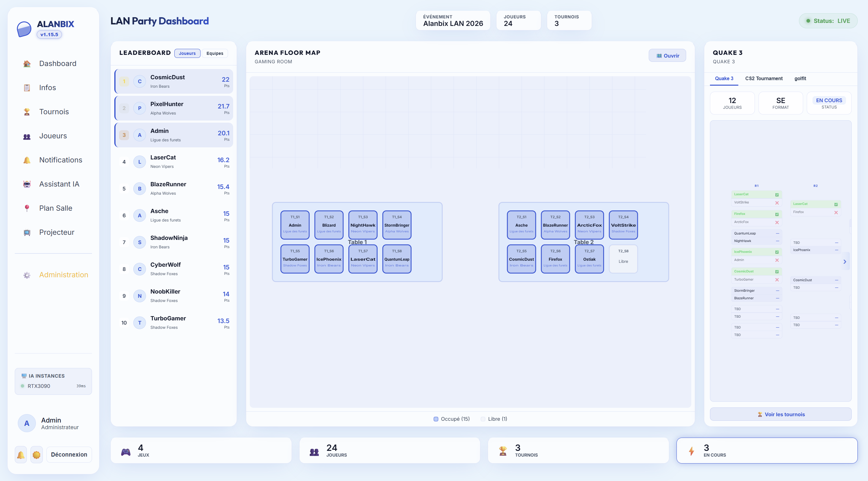Click the gamepad icon on Jeux card

(x=126, y=452)
